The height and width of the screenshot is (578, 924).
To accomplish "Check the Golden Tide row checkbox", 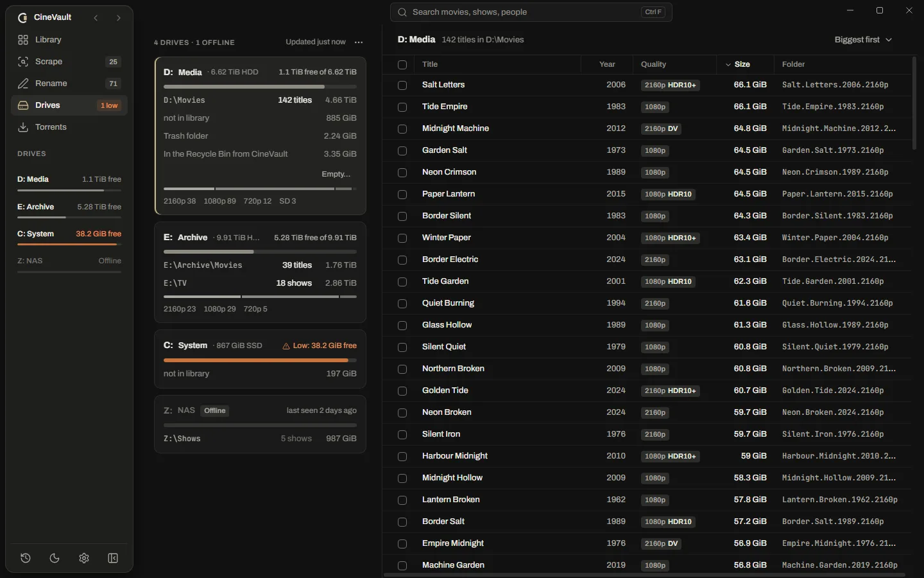I will (402, 391).
